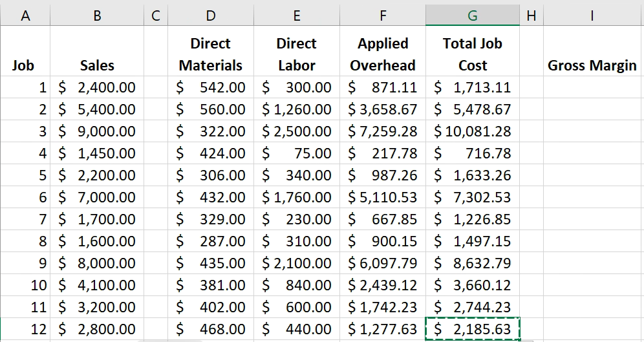Select column C header
Viewport: 644px width, 342px height.
click(156, 16)
